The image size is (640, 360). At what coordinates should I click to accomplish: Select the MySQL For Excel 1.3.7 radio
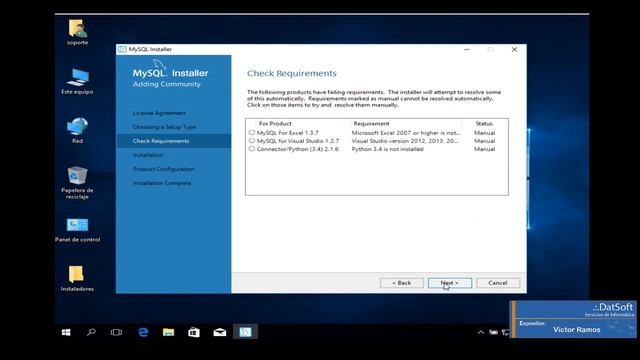(x=252, y=133)
